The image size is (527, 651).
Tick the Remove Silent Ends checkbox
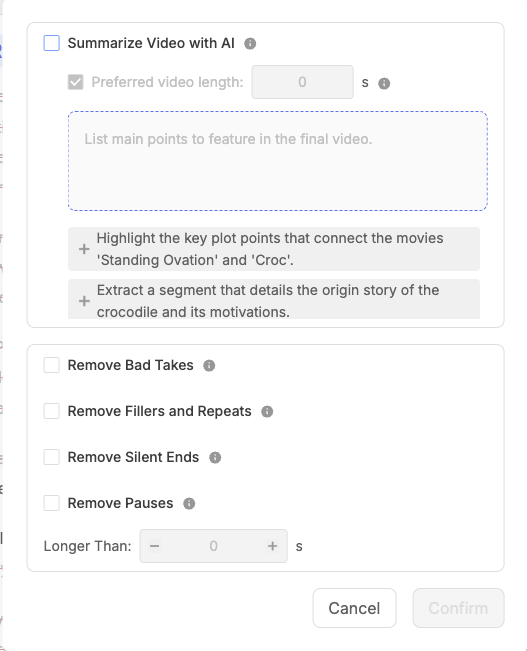click(x=51, y=457)
